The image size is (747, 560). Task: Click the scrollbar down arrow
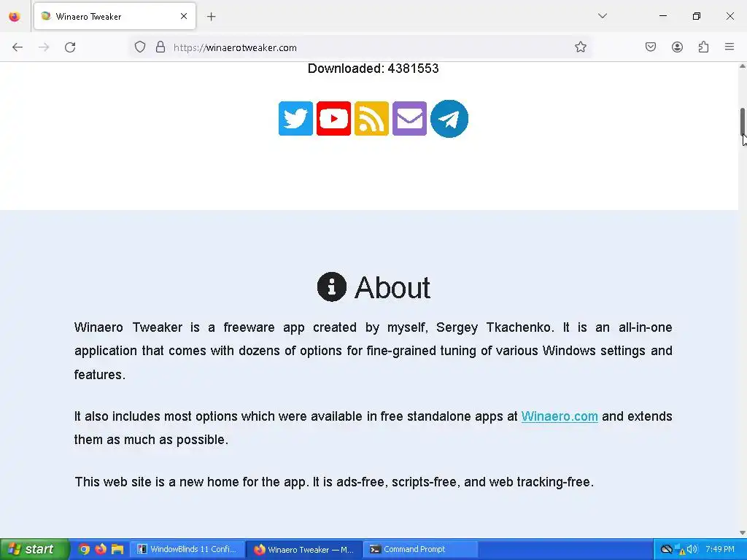click(742, 533)
